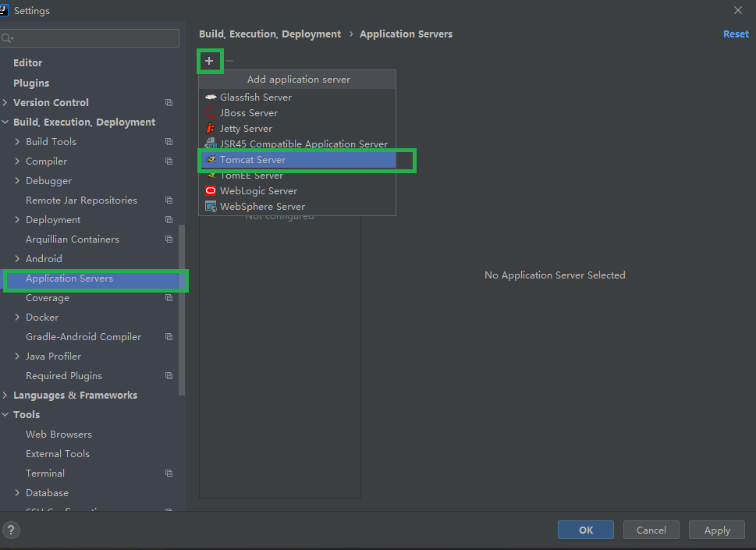Pick TomEE Server in the popup
The width and height of the screenshot is (756, 550).
(x=297, y=176)
